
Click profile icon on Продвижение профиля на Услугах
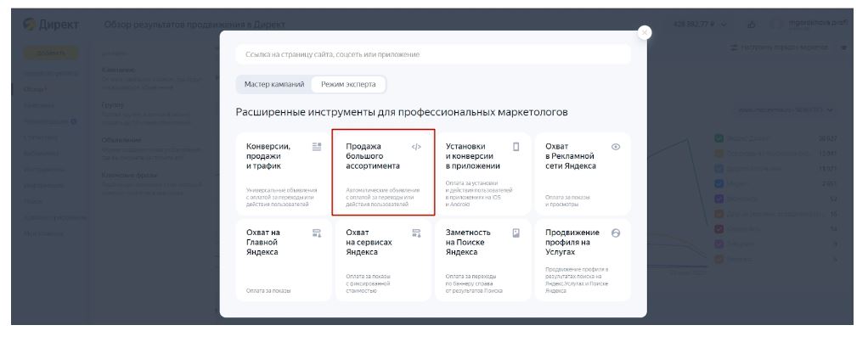click(x=616, y=233)
